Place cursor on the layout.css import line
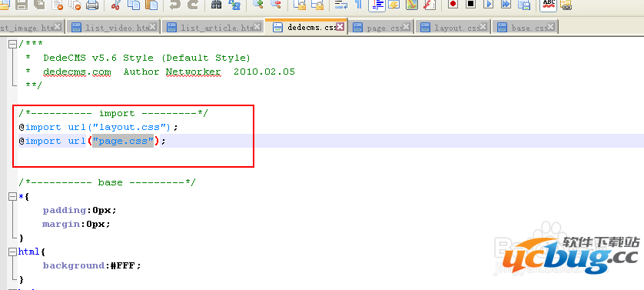The image size is (644, 290). pyautogui.click(x=98, y=127)
